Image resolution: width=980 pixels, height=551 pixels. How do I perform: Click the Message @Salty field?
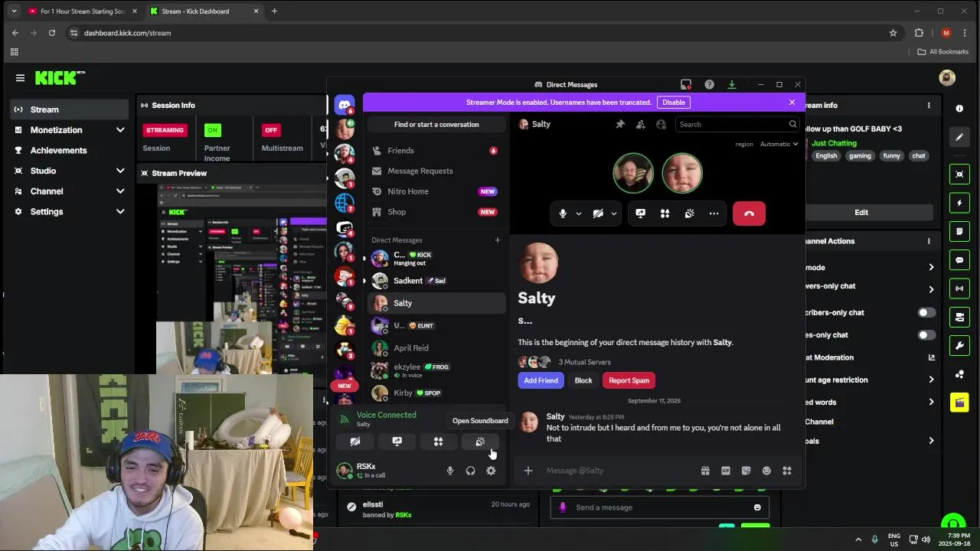click(x=619, y=471)
